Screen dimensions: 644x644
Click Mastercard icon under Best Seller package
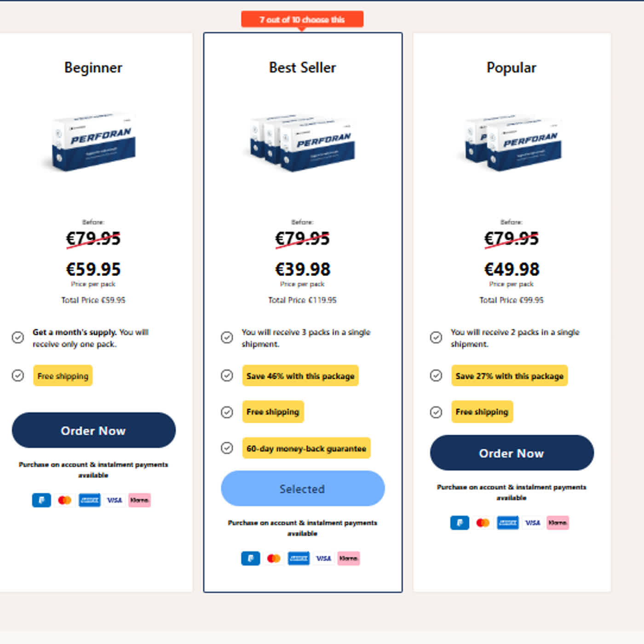274,558
